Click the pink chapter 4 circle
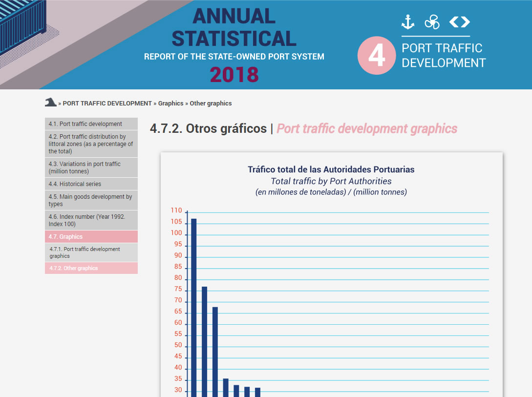The image size is (532, 397). (x=376, y=56)
